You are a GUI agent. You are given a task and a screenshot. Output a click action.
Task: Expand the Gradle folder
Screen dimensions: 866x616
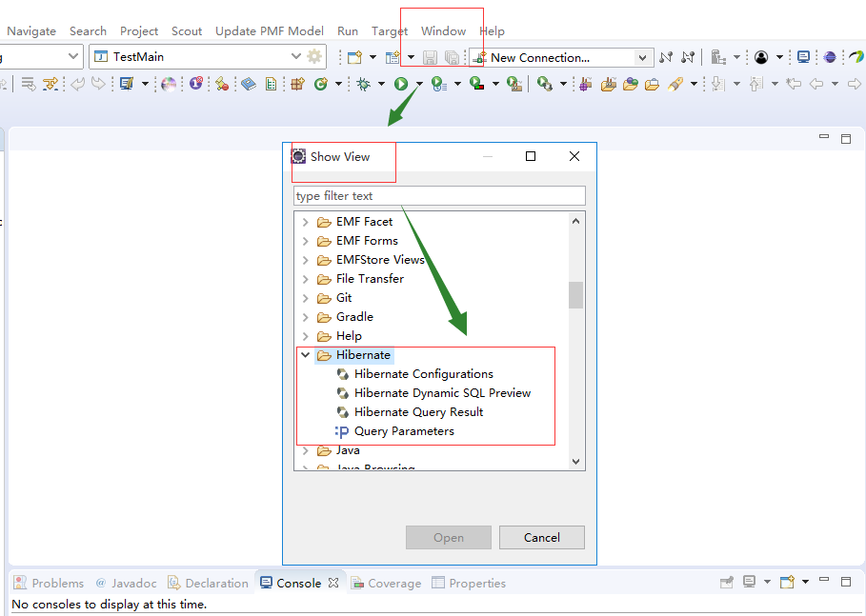tap(306, 317)
